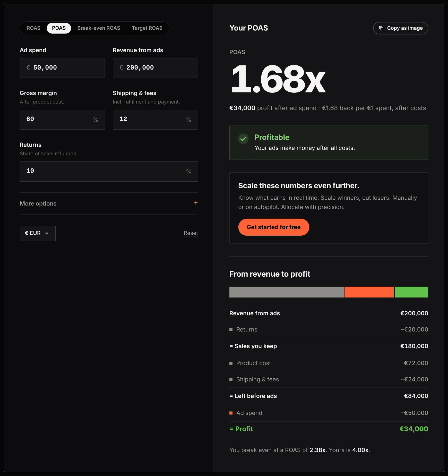Screen dimensions: 448x476
Task: Click the 2.38x break-even ROAS value
Action: pos(317,450)
